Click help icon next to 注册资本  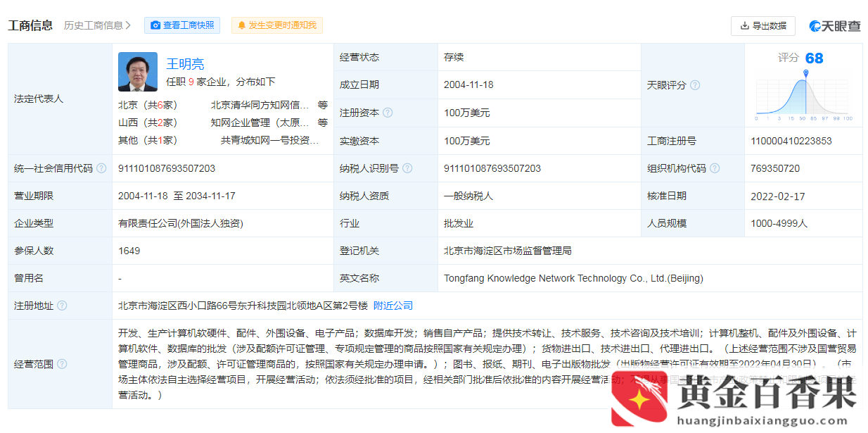[x=388, y=113]
